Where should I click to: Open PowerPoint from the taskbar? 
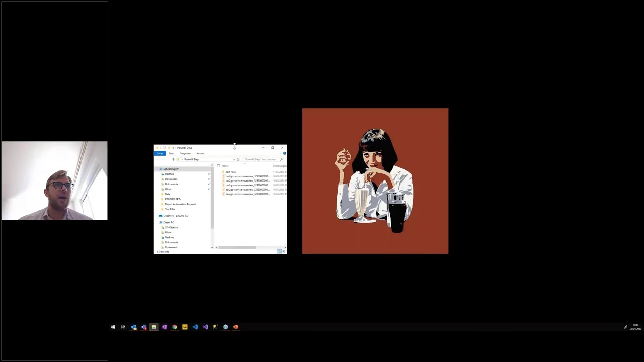point(236,327)
